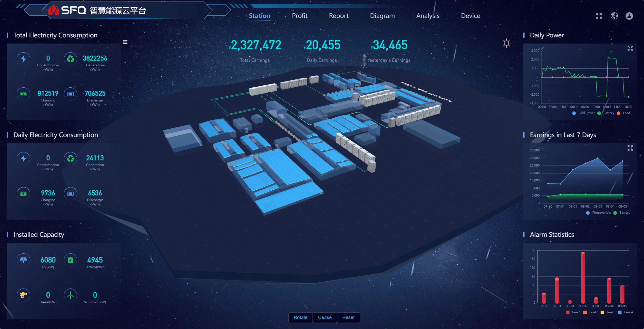Click the Rotate button

(x=300, y=317)
